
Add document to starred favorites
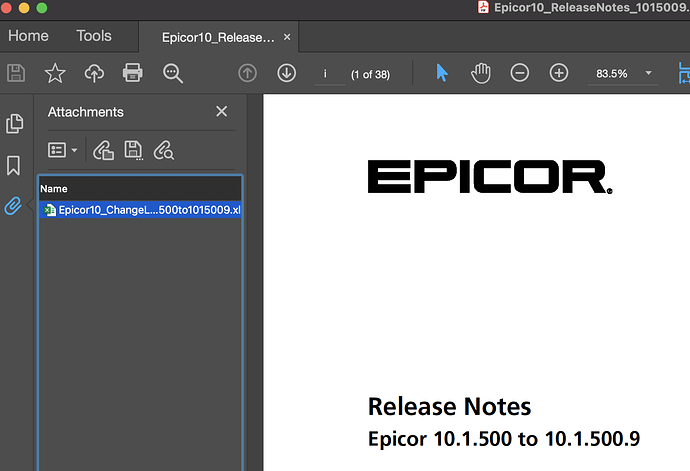tap(55, 73)
